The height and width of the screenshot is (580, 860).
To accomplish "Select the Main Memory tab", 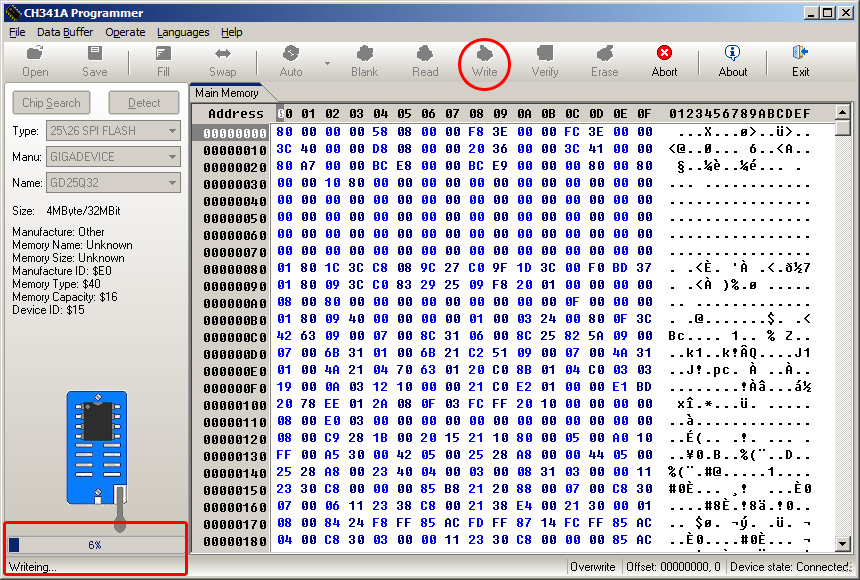I will coord(227,93).
